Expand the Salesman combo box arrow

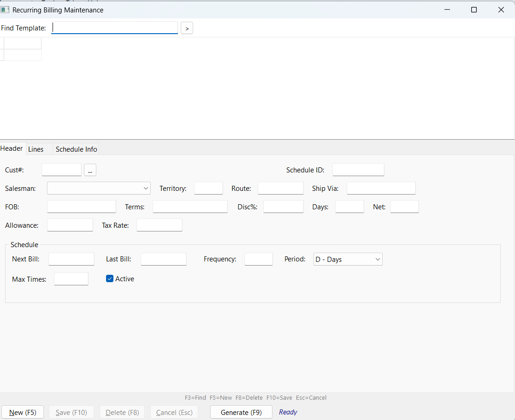point(146,188)
